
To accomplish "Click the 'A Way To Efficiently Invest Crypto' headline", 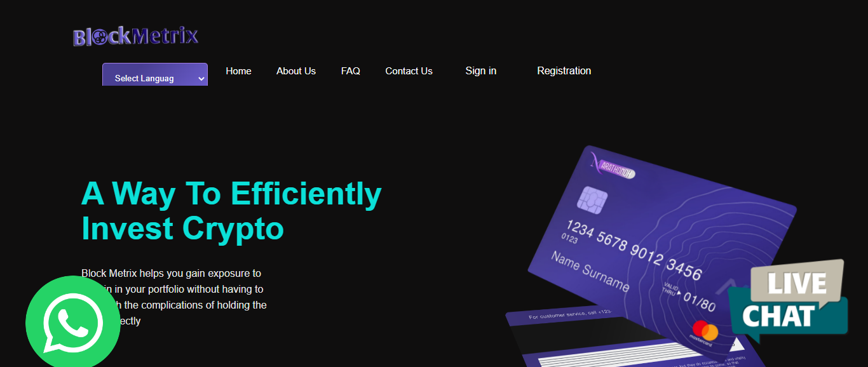I will pos(231,211).
